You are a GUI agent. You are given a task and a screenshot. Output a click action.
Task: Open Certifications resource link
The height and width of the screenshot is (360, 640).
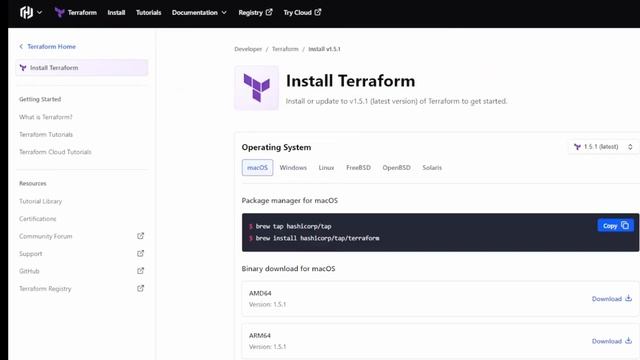[38, 219]
